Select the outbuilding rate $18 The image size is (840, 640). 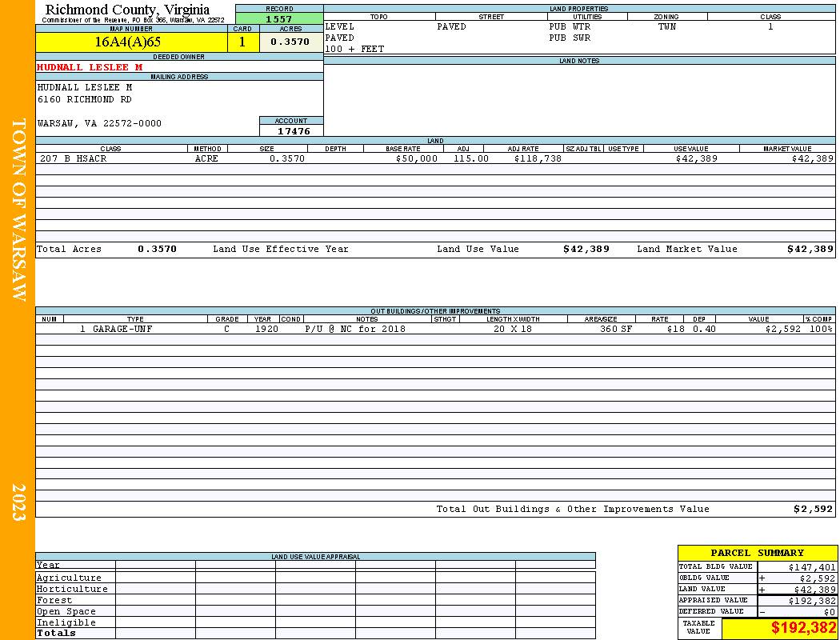coord(676,329)
